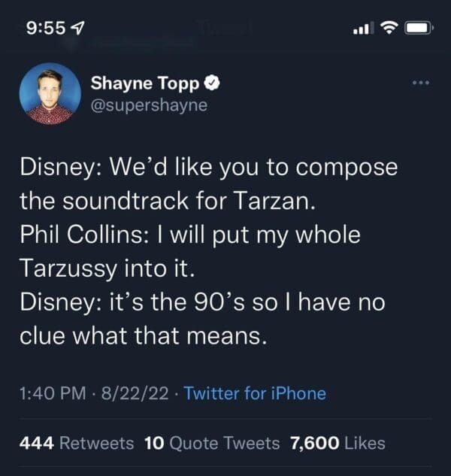This screenshot has width=451, height=476.
Task: Click the blue verified badge
Action: [x=213, y=82]
